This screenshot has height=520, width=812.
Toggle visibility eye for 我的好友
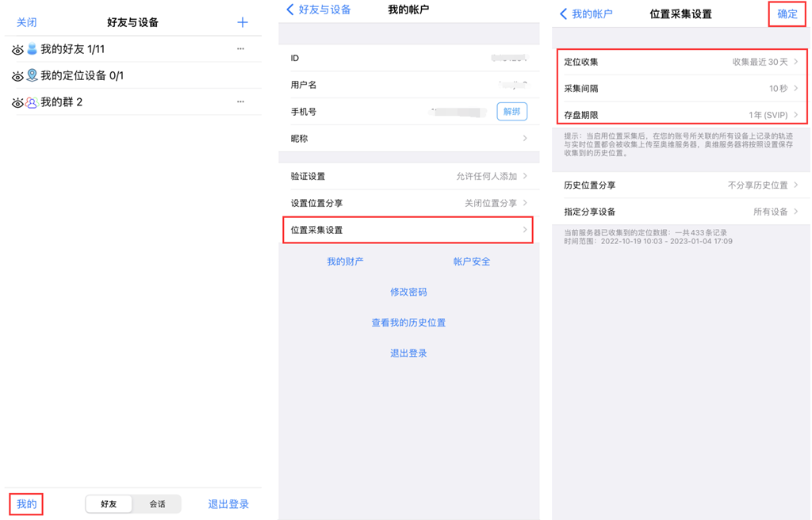pyautogui.click(x=17, y=50)
